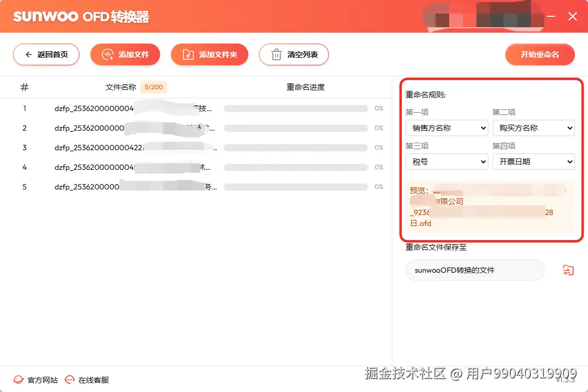Open the 第四项 dropdown showing 开票日期

(x=534, y=162)
